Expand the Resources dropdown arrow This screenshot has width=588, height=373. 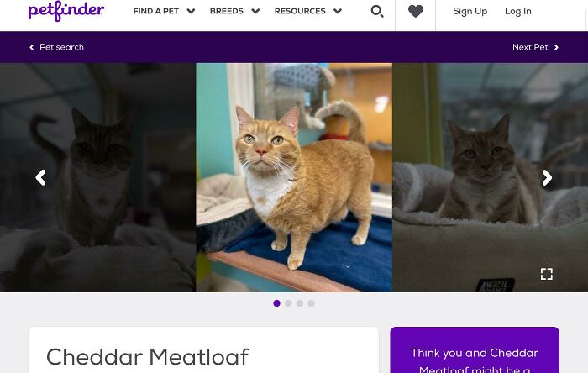tap(338, 11)
